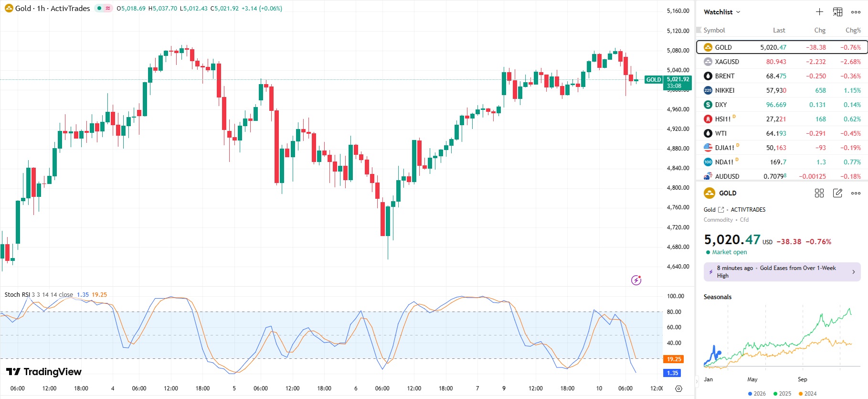Image resolution: width=868 pixels, height=399 pixels.
Task: Click the Gold 1h ActivTrades chart title
Action: (x=52, y=8)
